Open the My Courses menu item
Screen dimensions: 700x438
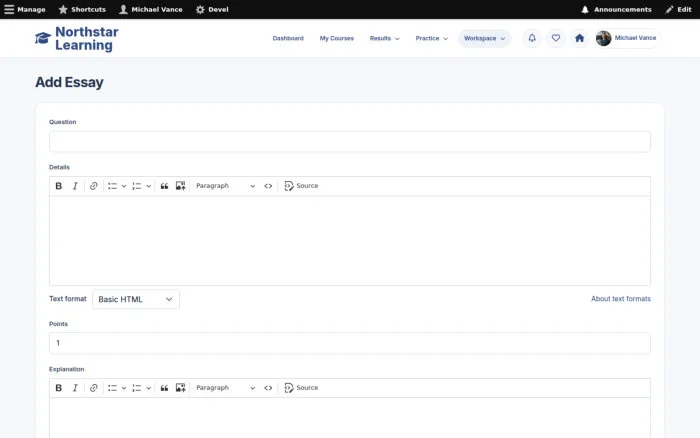[337, 38]
